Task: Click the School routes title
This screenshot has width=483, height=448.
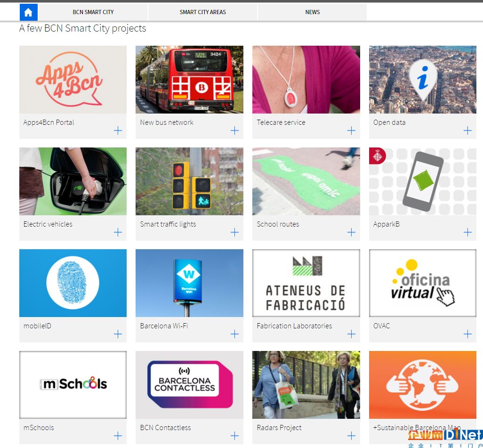Action: [x=278, y=224]
